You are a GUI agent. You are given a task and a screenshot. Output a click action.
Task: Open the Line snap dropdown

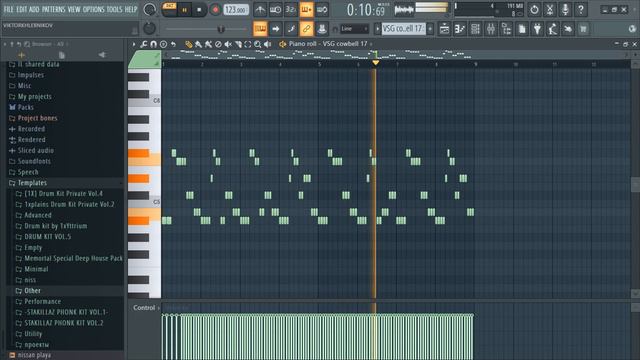(x=354, y=29)
